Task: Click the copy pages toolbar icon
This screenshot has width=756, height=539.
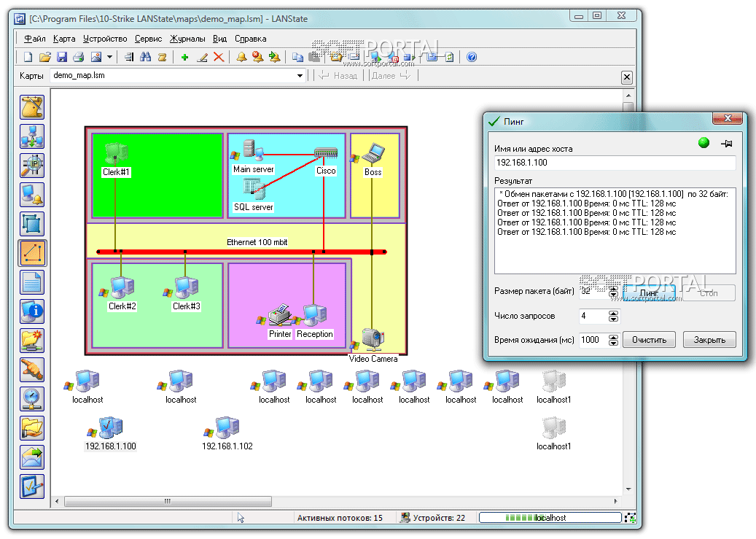Action: pos(298,58)
